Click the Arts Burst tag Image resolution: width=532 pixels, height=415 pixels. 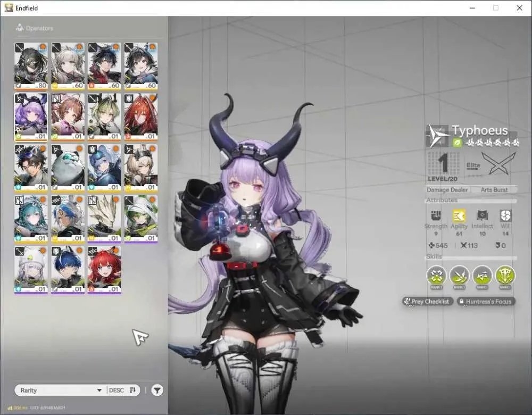(494, 190)
